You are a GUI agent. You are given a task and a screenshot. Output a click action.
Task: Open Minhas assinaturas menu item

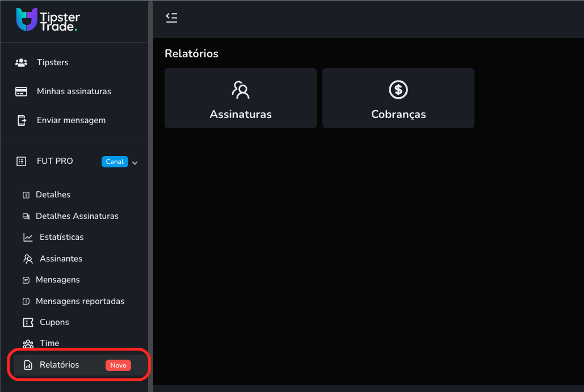click(x=74, y=91)
